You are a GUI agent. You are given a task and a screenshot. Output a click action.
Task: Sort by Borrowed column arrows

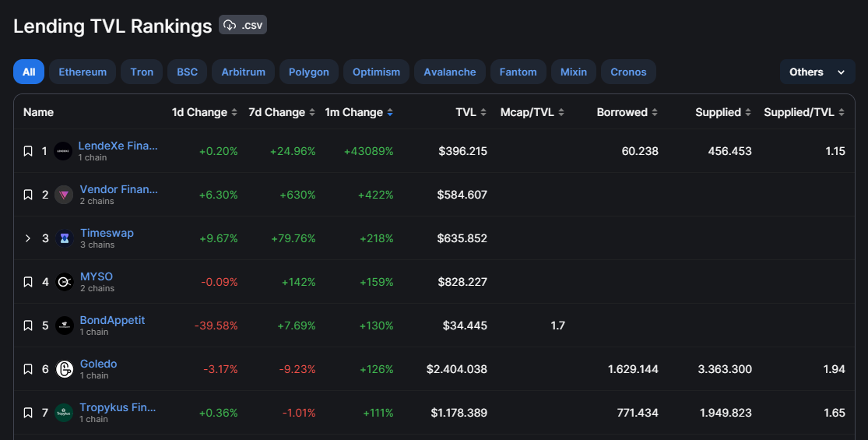click(655, 112)
